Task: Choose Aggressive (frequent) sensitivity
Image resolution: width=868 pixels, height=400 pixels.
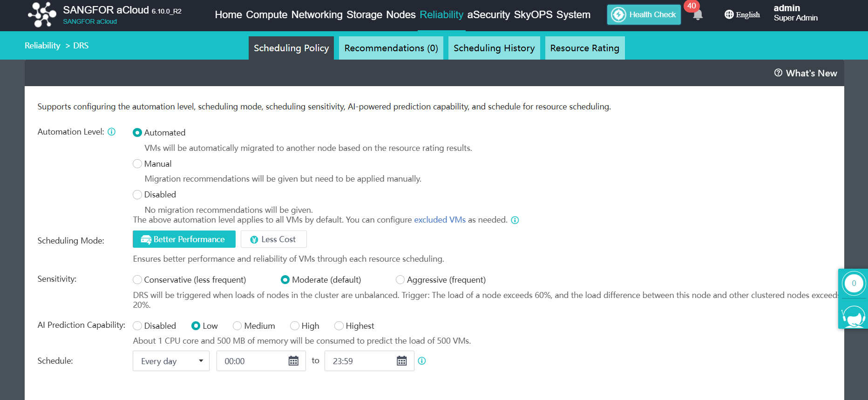Action: point(400,280)
